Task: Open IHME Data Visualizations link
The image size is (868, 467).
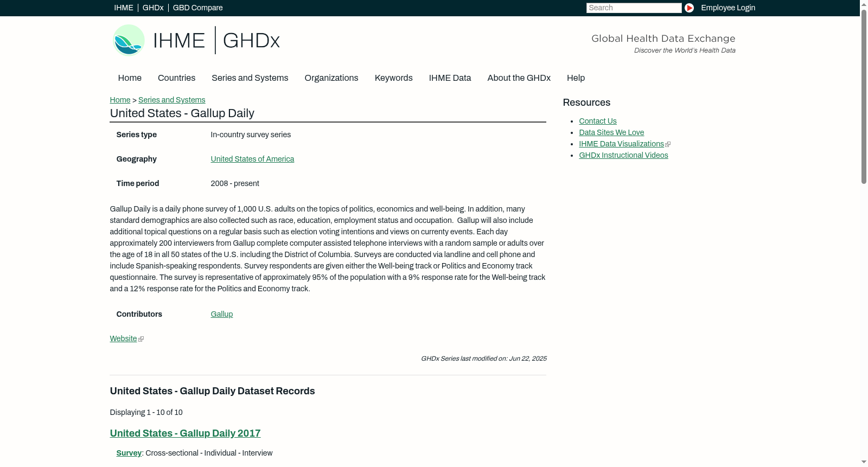Action: (621, 144)
